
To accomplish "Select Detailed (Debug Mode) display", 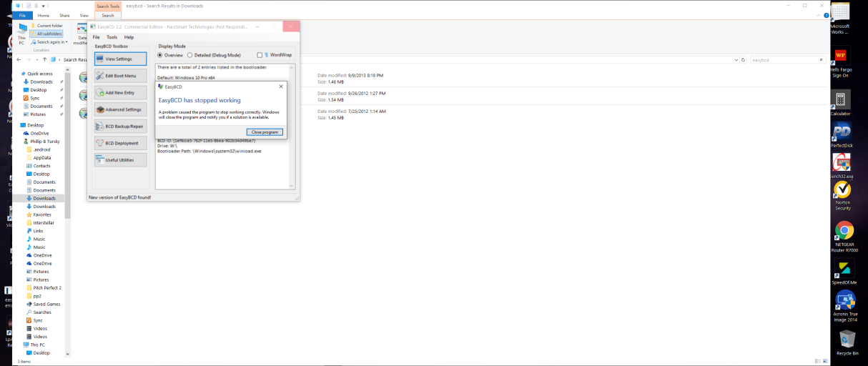I will point(214,55).
